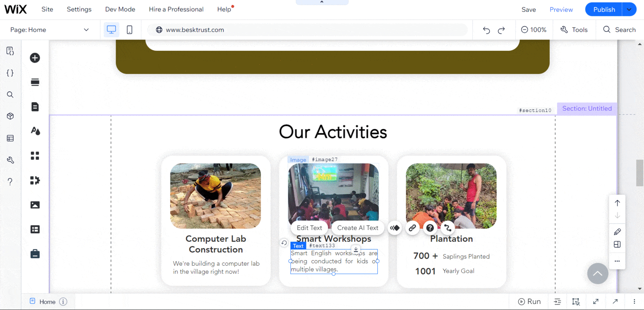Screen dimensions: 644x310
Task: Open the code search magnifier icon
Action: coord(10,95)
